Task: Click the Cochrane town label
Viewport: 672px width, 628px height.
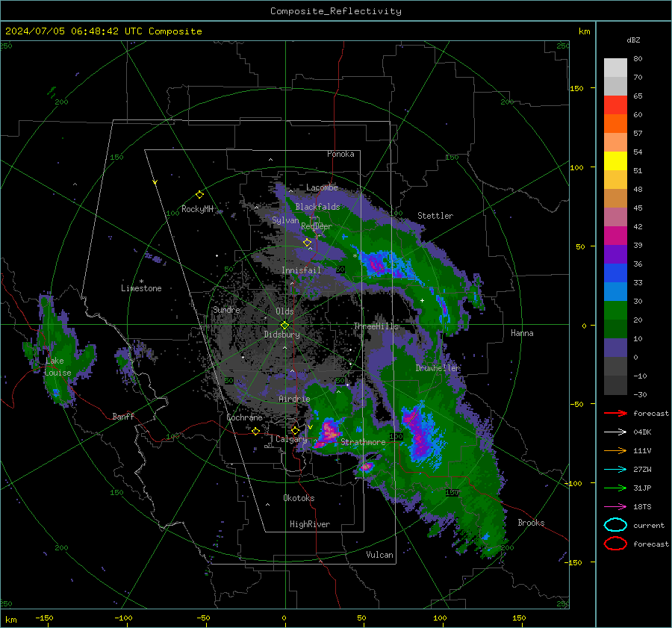Action: tap(244, 417)
